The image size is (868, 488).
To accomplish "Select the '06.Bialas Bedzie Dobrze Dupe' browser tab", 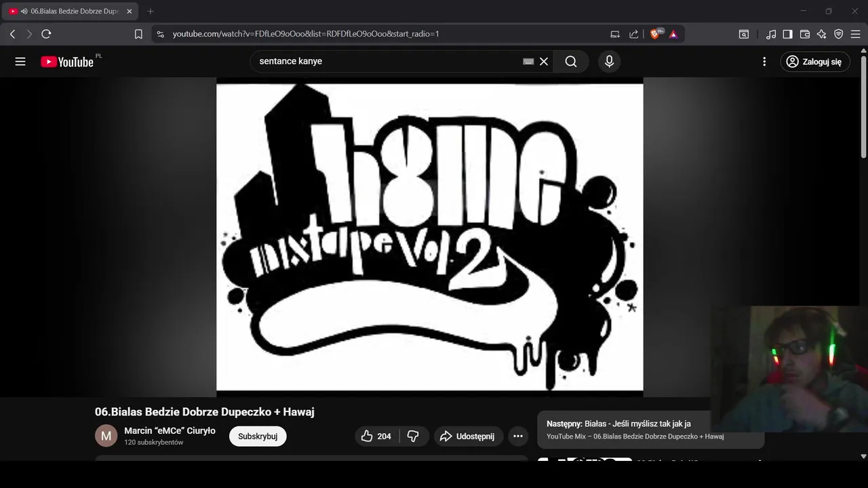I will click(70, 12).
